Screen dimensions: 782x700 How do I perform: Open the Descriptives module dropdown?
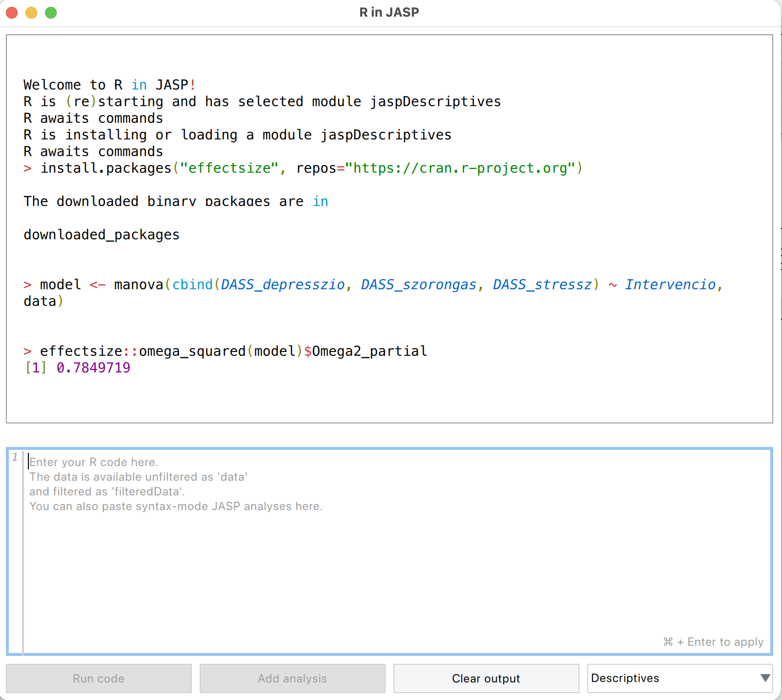tap(679, 678)
